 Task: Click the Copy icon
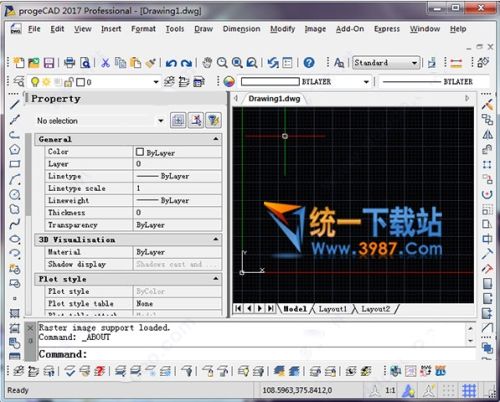pyautogui.click(x=120, y=63)
